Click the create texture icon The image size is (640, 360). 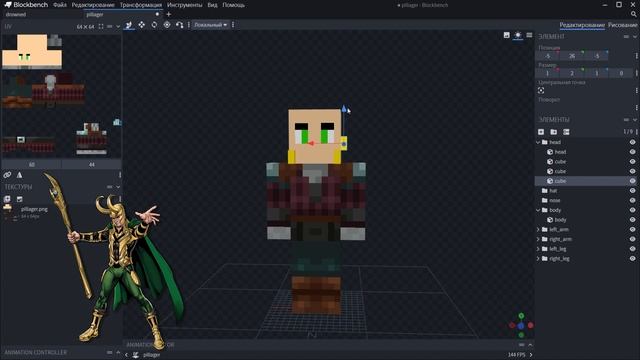tap(20, 199)
